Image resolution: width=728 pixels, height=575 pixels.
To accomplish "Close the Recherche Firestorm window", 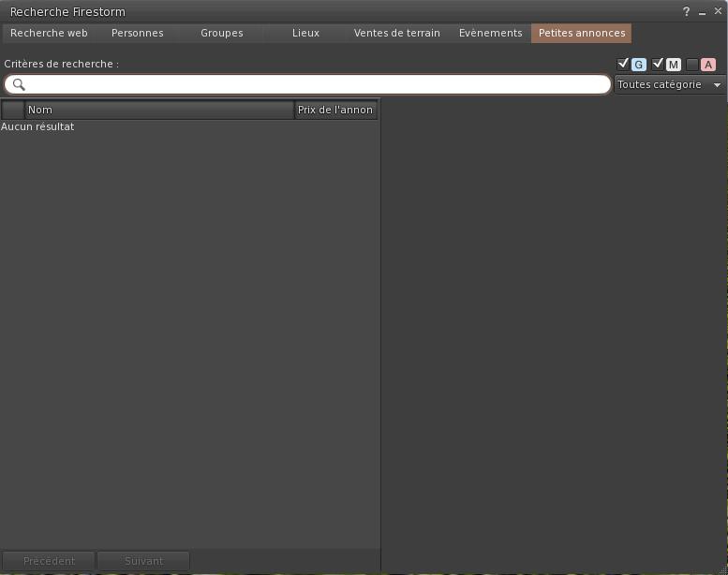I will 717,12.
